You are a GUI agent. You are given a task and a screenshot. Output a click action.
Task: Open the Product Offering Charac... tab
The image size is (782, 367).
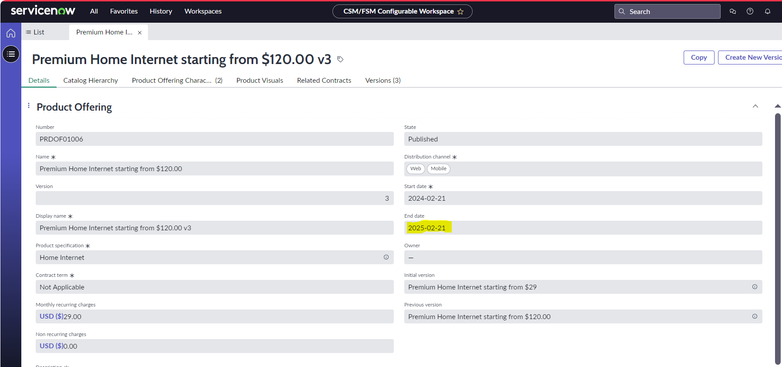(177, 80)
